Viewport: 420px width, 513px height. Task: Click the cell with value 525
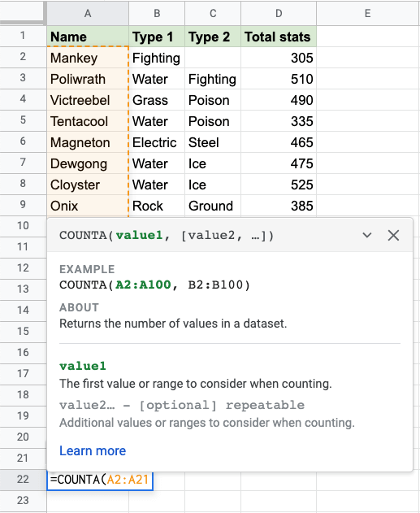pyautogui.click(x=279, y=185)
